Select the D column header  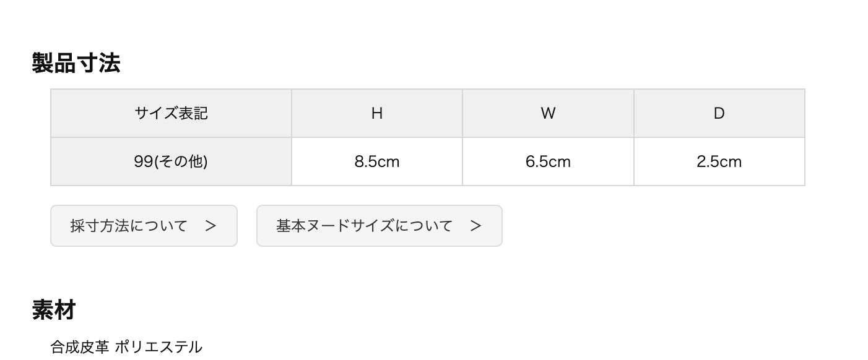click(719, 113)
